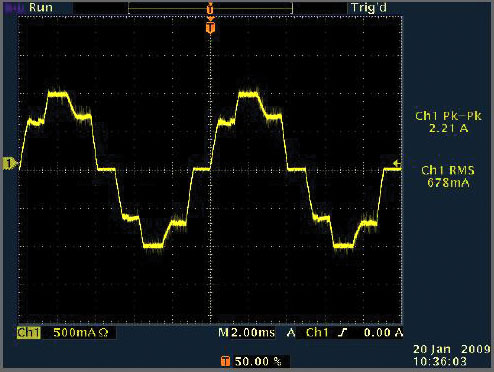Click the Ch1 Pk-Pk measurement readout
Image resolution: width=494 pixels, height=372 pixels.
(448, 122)
